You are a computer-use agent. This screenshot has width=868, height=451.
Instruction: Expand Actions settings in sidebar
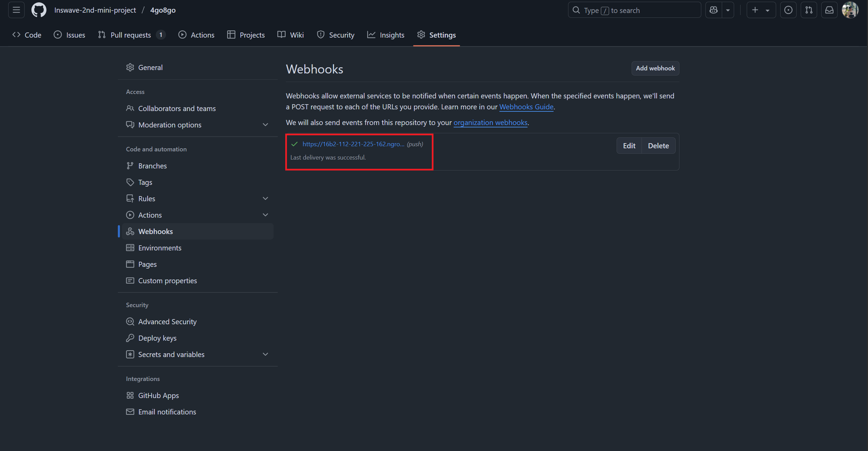click(x=265, y=215)
